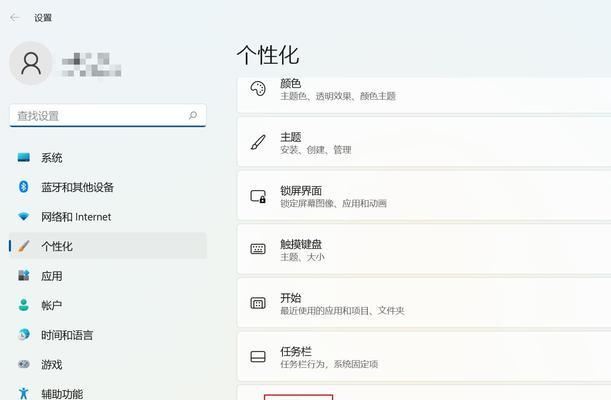Click the magnifier search icon

point(192,115)
